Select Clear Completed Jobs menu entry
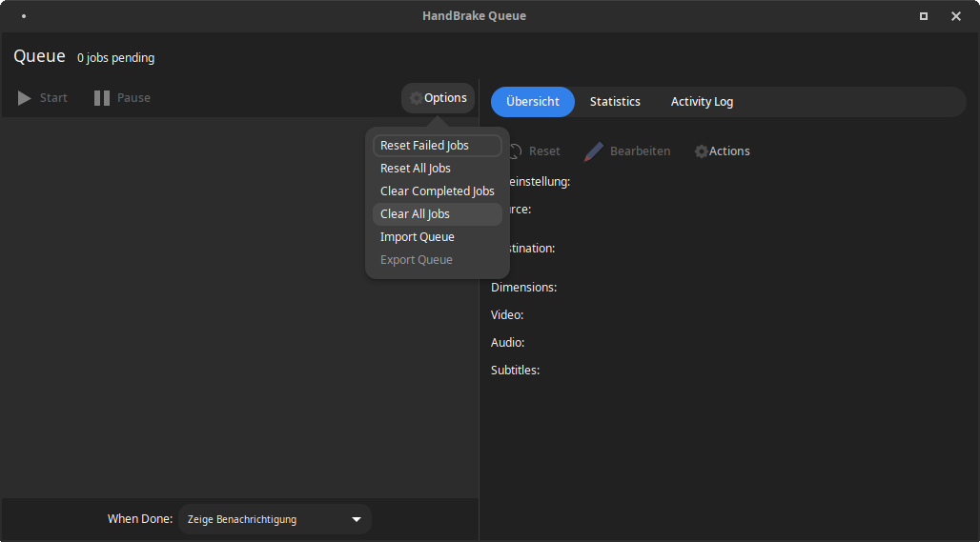This screenshot has width=980, height=542. [x=438, y=191]
